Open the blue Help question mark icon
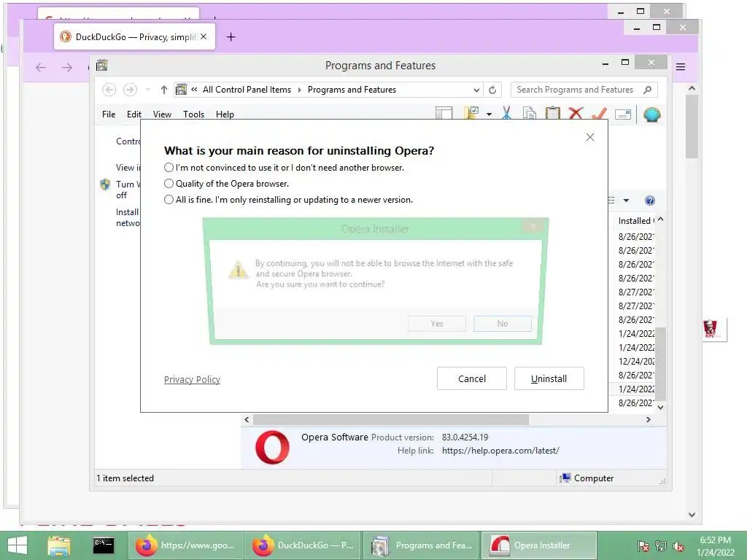This screenshot has height=560, width=747. [x=649, y=201]
